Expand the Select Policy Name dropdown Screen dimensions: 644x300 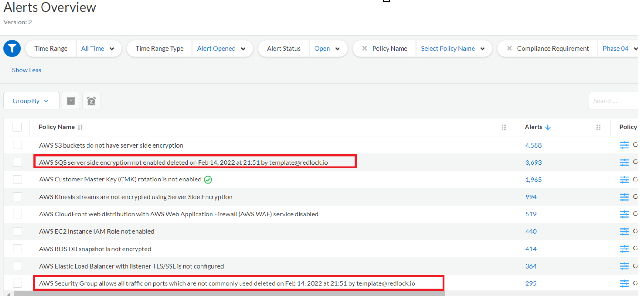coord(453,48)
